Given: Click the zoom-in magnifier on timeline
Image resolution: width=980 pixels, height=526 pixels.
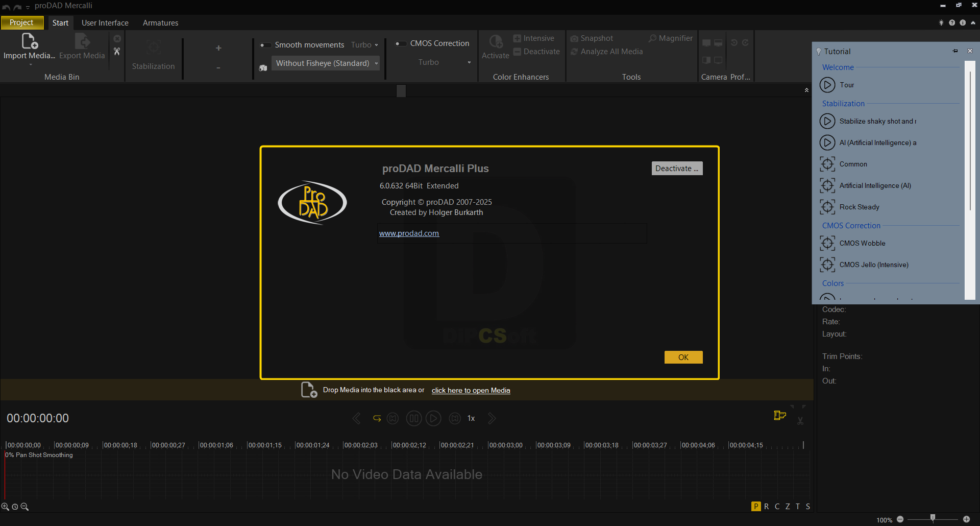Looking at the screenshot, I should tap(5, 507).
